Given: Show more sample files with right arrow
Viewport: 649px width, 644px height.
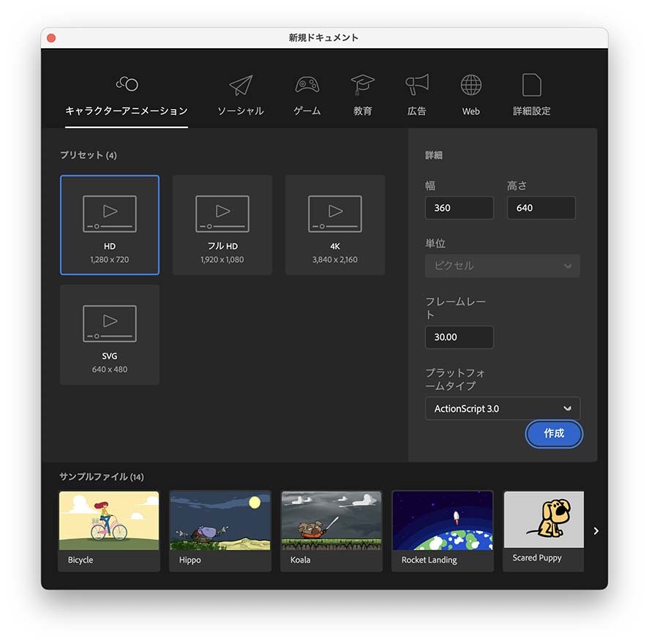Looking at the screenshot, I should [596, 531].
